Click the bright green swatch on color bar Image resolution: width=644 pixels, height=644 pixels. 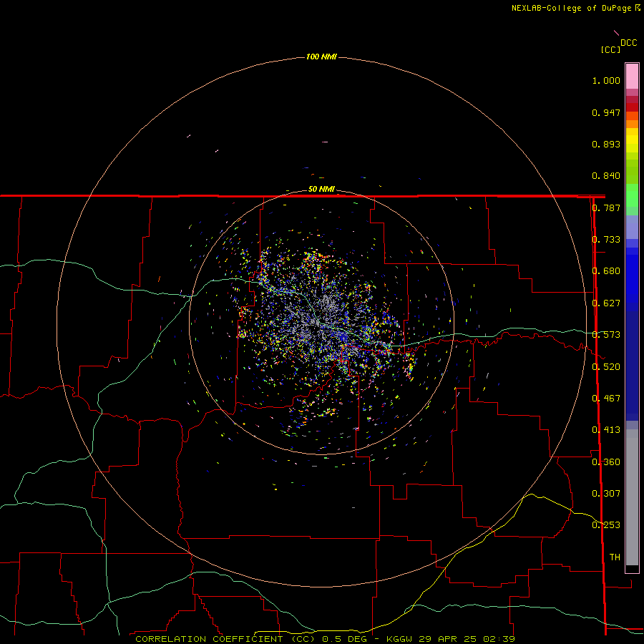(632, 195)
